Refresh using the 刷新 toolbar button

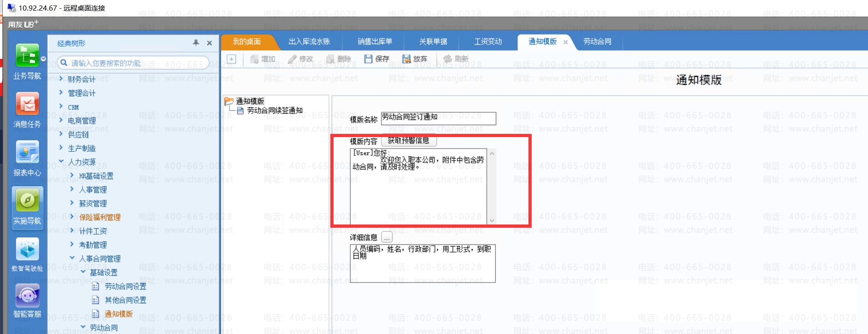[456, 59]
